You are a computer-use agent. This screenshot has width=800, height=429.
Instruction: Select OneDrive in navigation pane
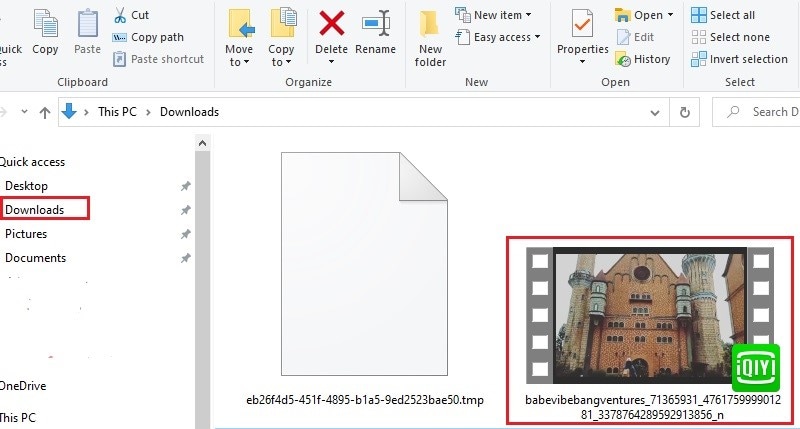coord(23,386)
